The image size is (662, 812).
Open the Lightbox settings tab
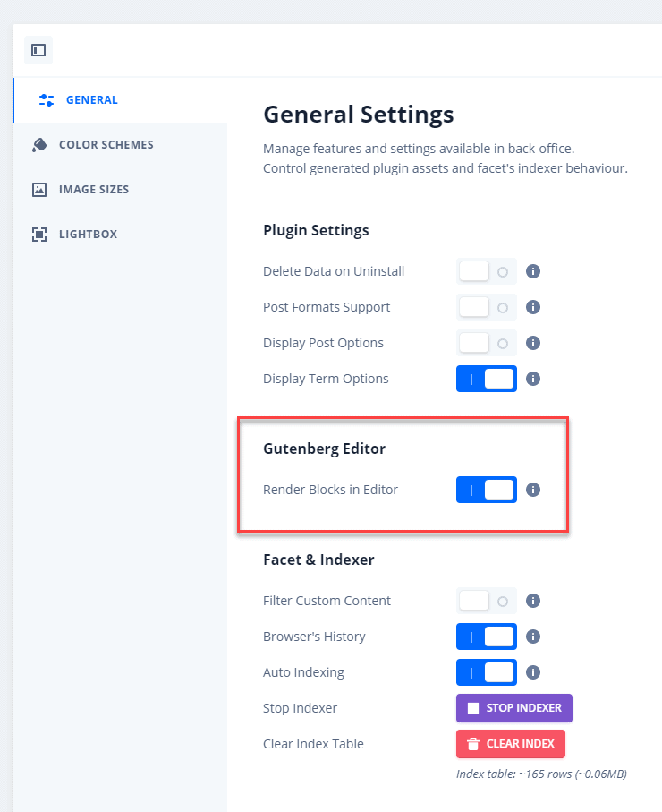point(87,234)
